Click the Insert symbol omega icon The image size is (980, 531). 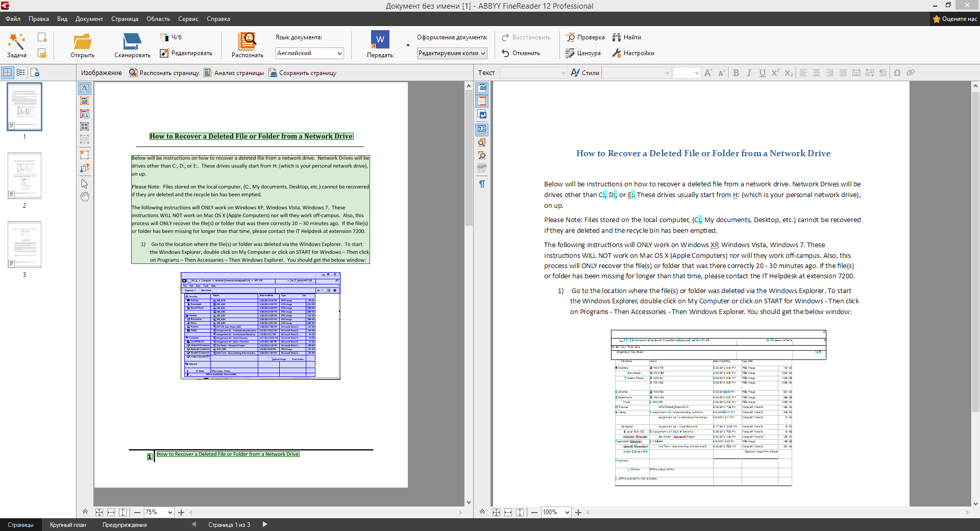pos(897,73)
